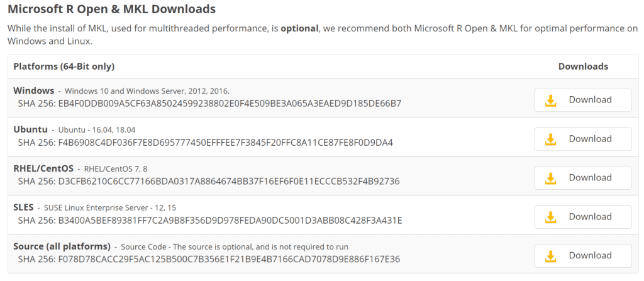Viewport: 644px width, 281px height.
Task: Click the Source row download arrow icon
Action: [x=550, y=256]
